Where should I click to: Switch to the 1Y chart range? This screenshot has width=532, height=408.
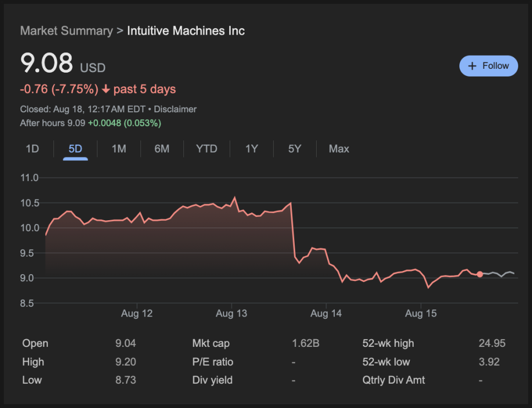[x=252, y=149]
